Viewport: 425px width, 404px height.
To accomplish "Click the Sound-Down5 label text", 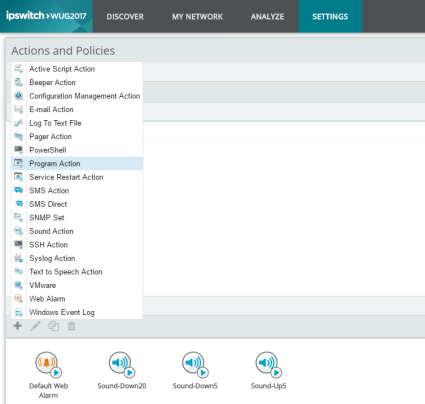I will tap(195, 386).
